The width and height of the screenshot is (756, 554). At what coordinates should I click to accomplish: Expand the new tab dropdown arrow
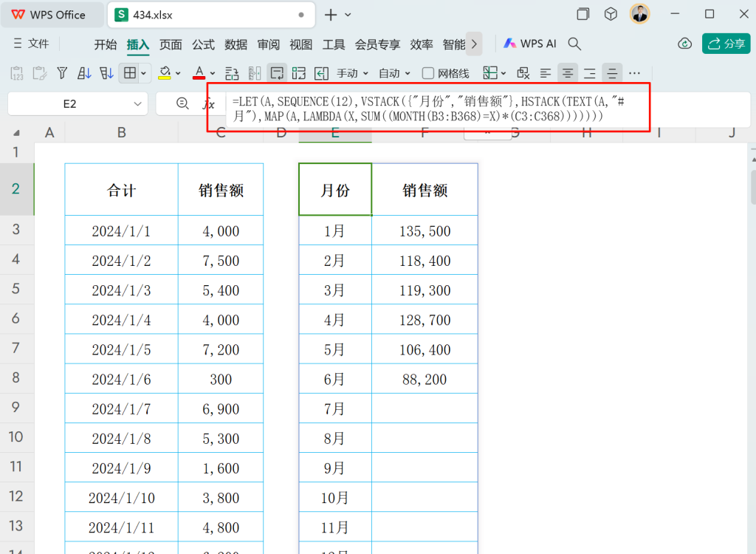tap(348, 15)
